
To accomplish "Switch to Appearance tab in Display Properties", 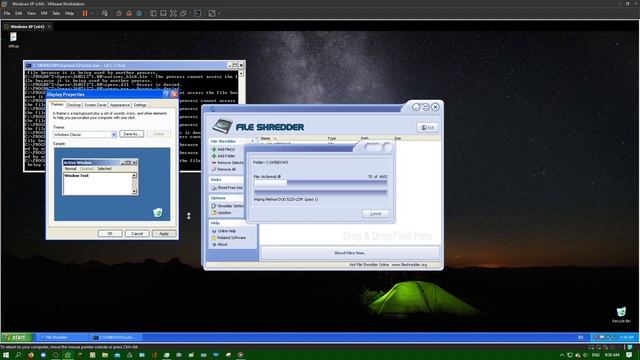I will coord(120,105).
